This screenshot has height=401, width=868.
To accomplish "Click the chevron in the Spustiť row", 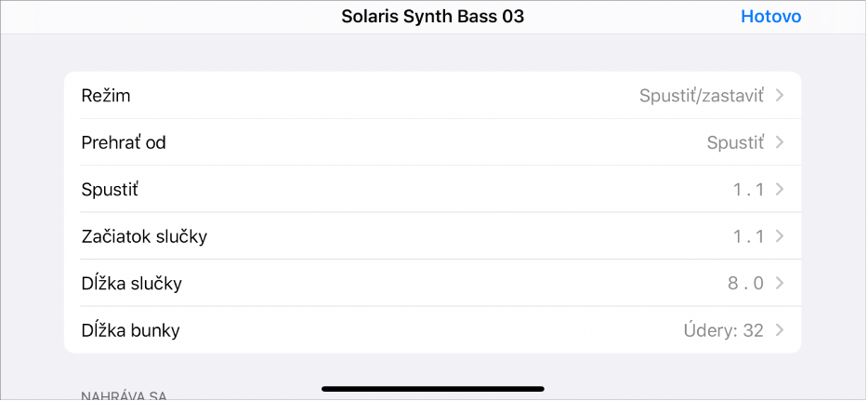I will (780, 190).
